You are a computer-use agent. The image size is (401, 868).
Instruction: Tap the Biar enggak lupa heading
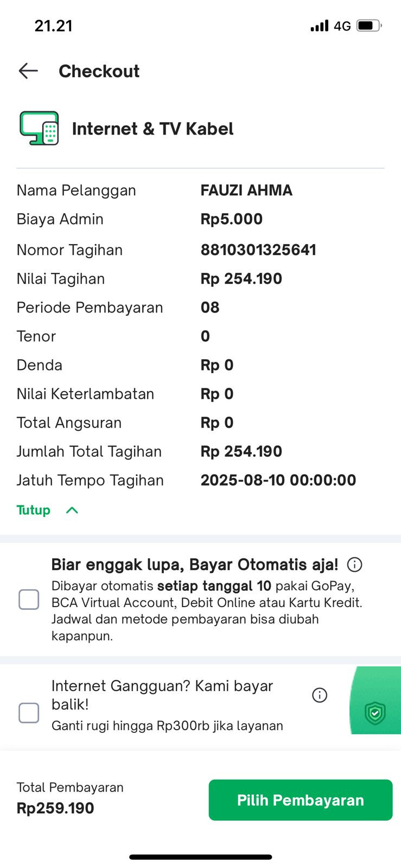[195, 565]
